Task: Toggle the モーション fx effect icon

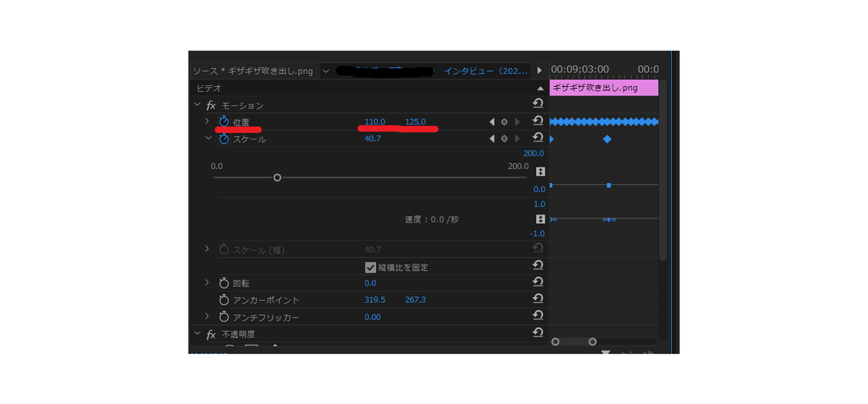Action: [211, 106]
